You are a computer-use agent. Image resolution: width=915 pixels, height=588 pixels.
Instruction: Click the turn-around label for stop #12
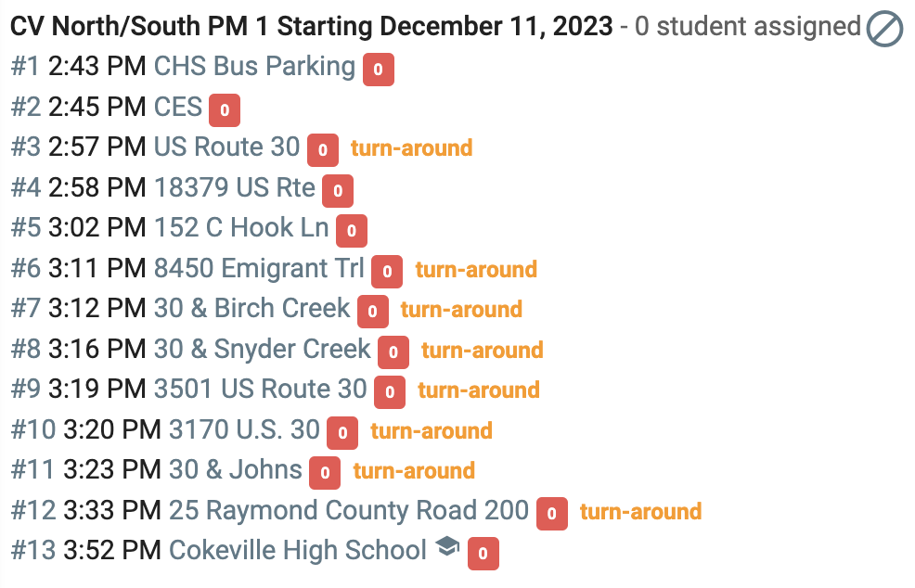(x=640, y=512)
